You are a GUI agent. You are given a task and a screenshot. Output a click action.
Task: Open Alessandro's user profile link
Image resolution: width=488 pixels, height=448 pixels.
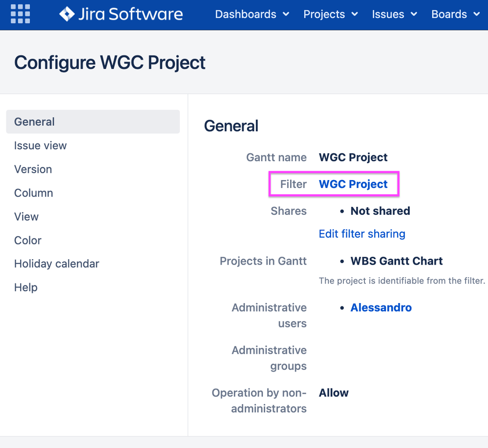(381, 307)
